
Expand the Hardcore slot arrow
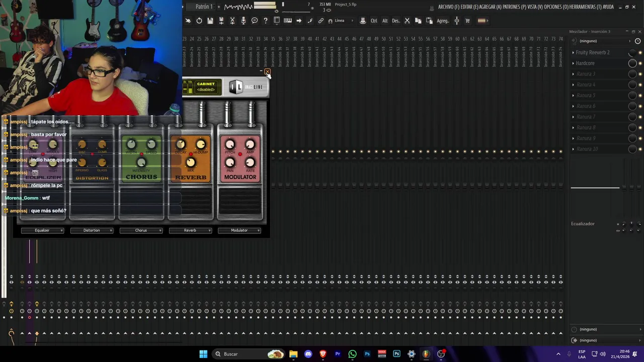point(573,63)
